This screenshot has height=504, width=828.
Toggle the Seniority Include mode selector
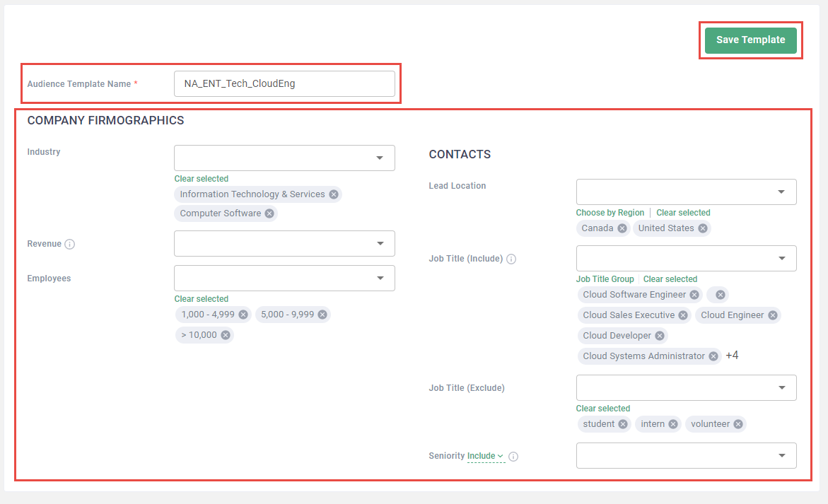tap(486, 457)
